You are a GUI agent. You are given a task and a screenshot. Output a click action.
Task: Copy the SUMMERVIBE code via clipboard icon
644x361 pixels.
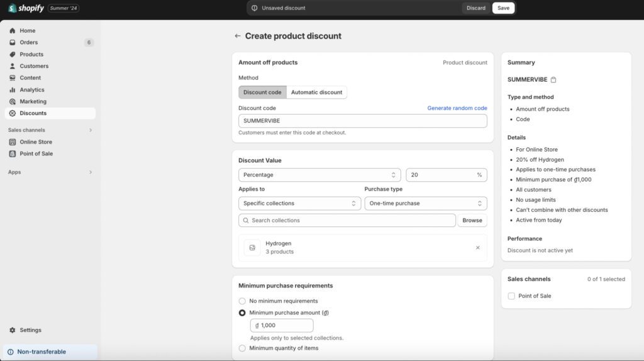[x=553, y=80]
